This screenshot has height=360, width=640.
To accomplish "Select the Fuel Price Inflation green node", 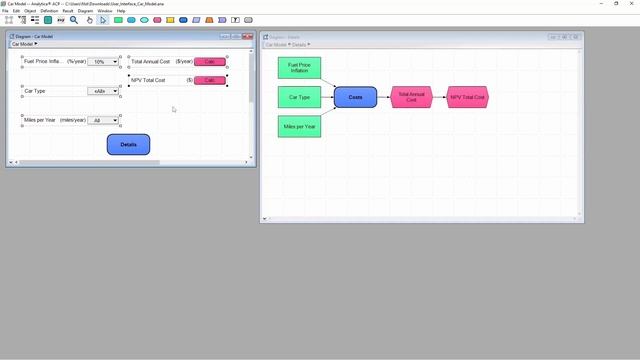I will tap(299, 68).
